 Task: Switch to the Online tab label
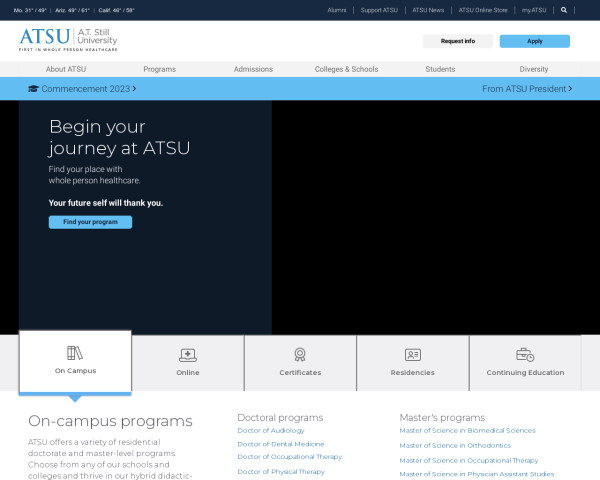(188, 372)
